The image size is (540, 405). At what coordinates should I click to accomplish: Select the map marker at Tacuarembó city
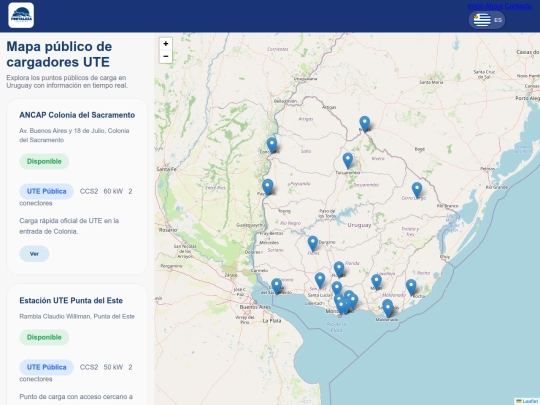(x=348, y=161)
